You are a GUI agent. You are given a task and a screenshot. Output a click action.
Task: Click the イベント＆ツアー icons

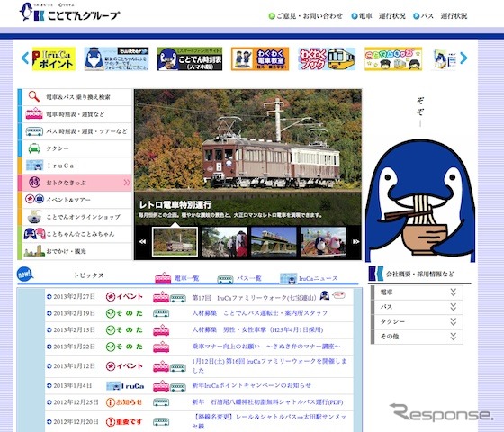[35, 199]
